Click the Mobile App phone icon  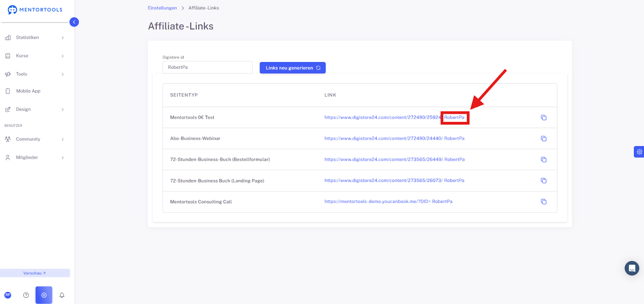(8, 91)
